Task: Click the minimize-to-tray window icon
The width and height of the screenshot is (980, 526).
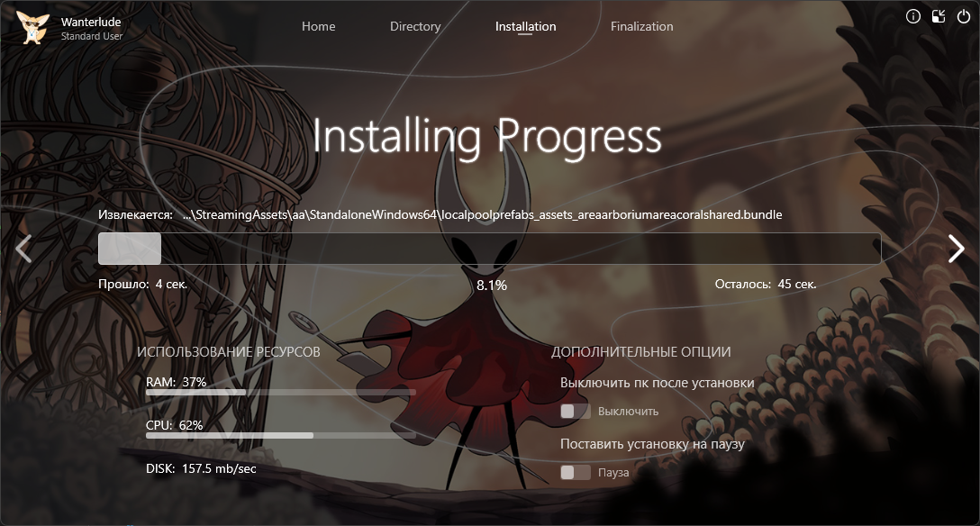Action: (939, 17)
